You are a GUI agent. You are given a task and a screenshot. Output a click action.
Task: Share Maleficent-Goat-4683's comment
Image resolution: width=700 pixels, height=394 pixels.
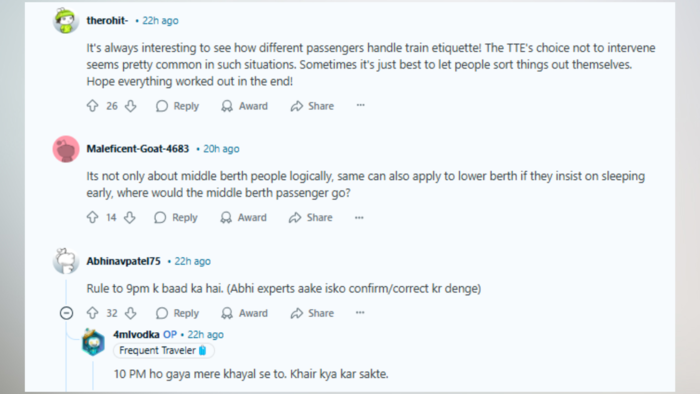(311, 217)
